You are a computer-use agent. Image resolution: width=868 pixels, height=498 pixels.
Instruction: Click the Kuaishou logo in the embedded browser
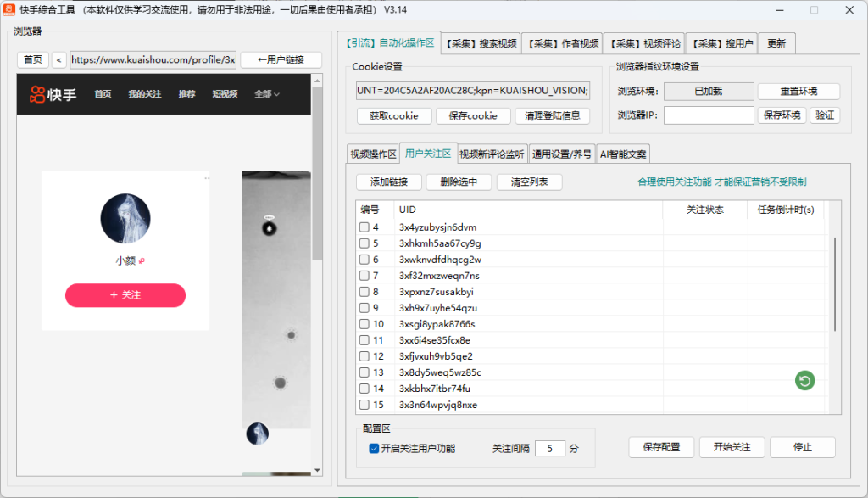coord(53,94)
